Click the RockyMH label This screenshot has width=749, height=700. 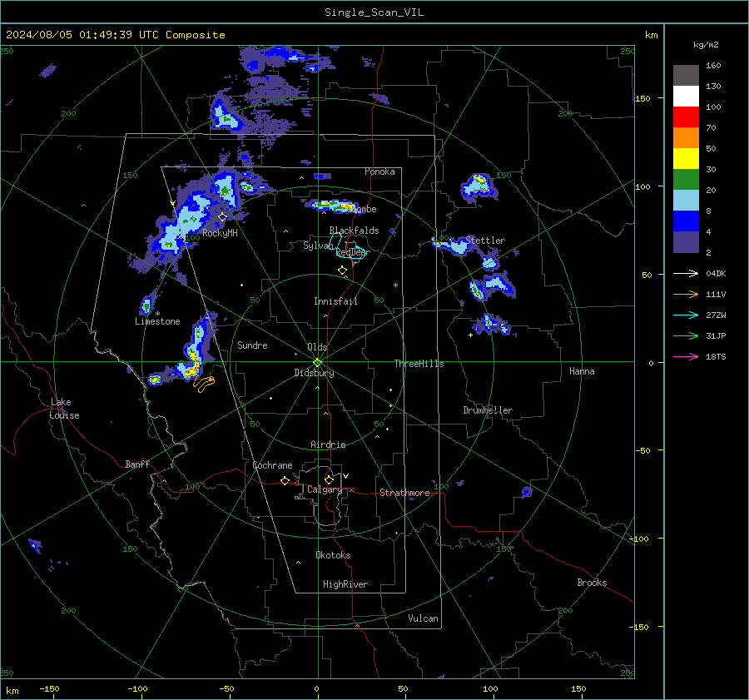(220, 233)
